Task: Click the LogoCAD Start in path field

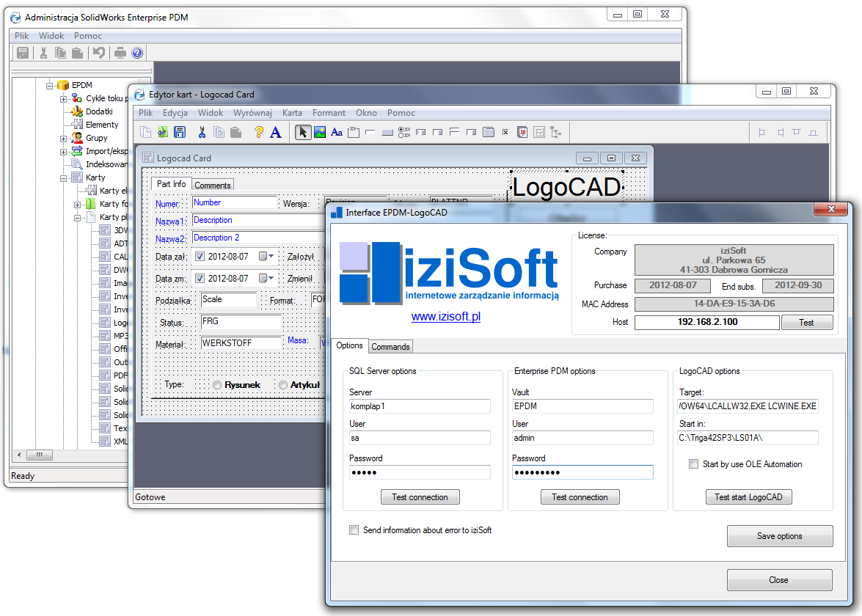Action: [x=748, y=438]
